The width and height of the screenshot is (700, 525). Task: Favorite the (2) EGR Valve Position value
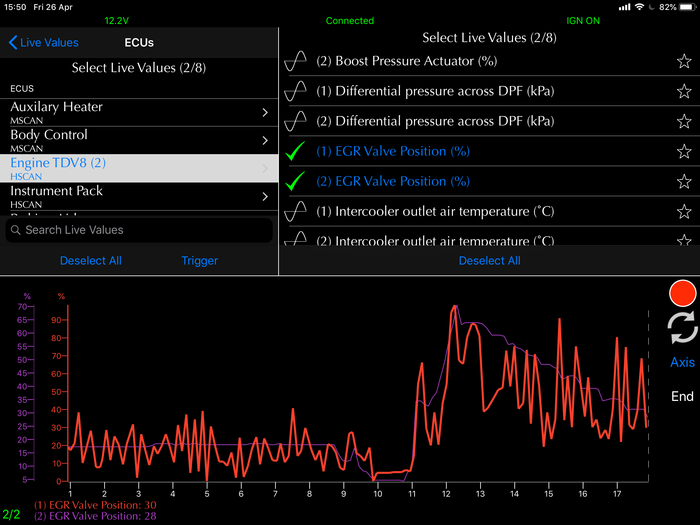pos(684,181)
